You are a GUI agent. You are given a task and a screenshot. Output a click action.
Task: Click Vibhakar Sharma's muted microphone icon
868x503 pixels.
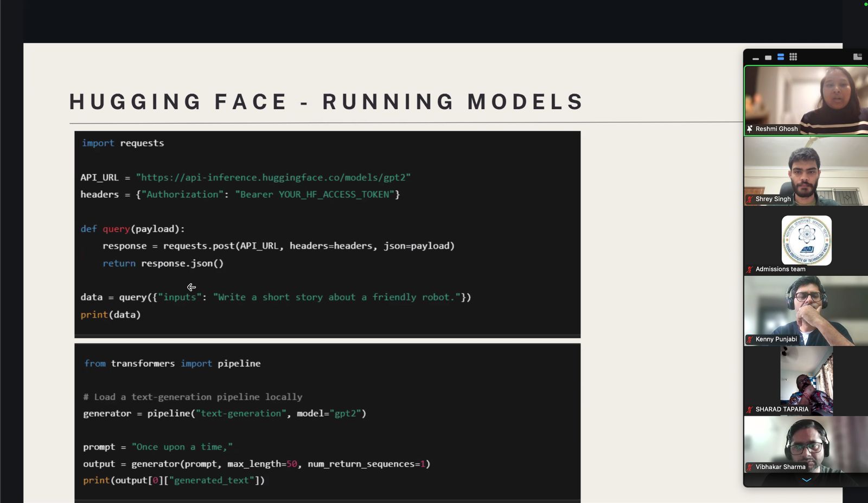(x=750, y=467)
